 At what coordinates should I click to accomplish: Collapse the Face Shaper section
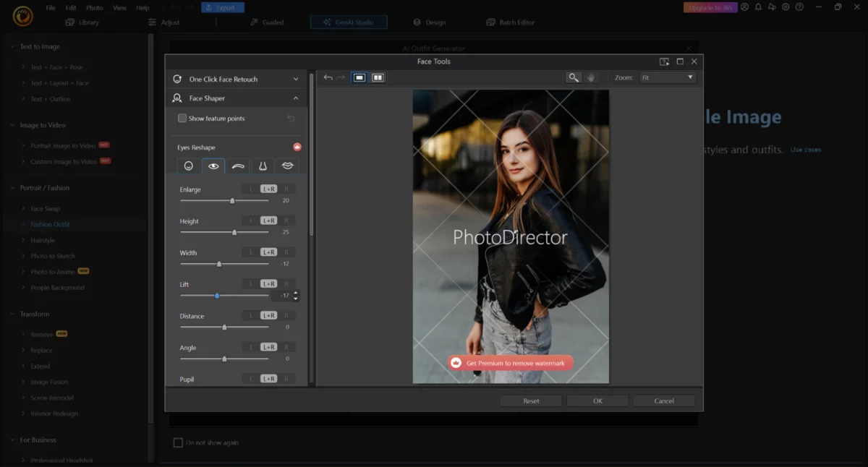pos(296,98)
